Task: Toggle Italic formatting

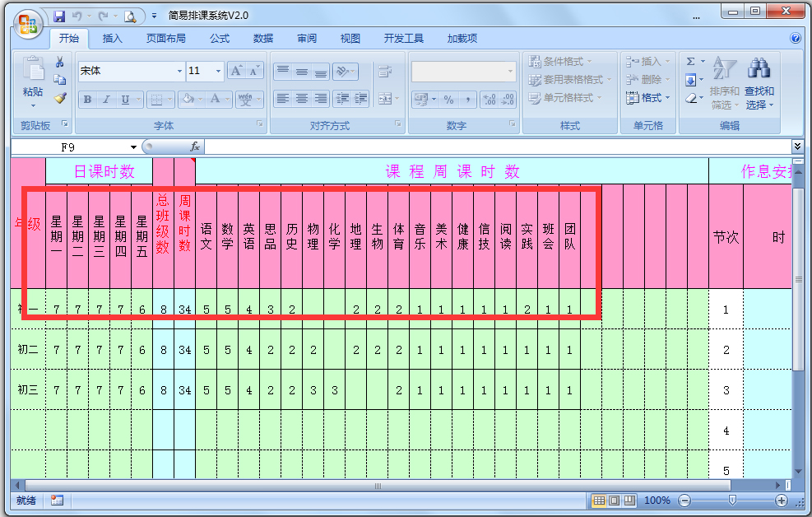Action: coord(106,100)
